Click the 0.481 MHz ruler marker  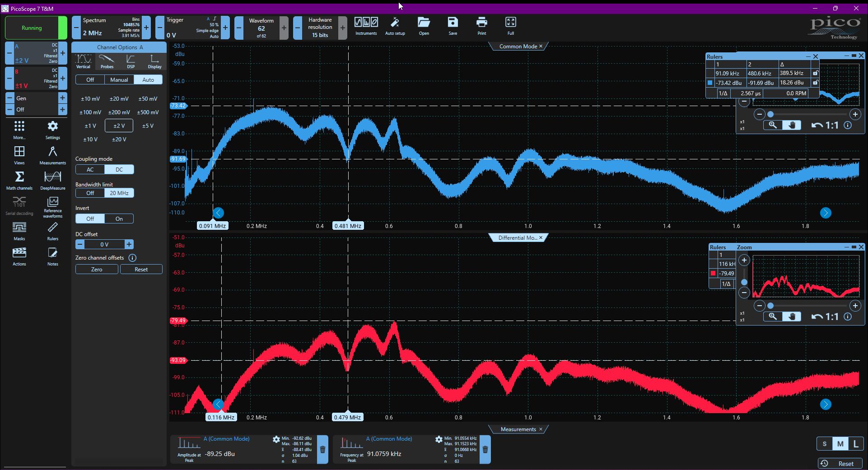tap(348, 226)
